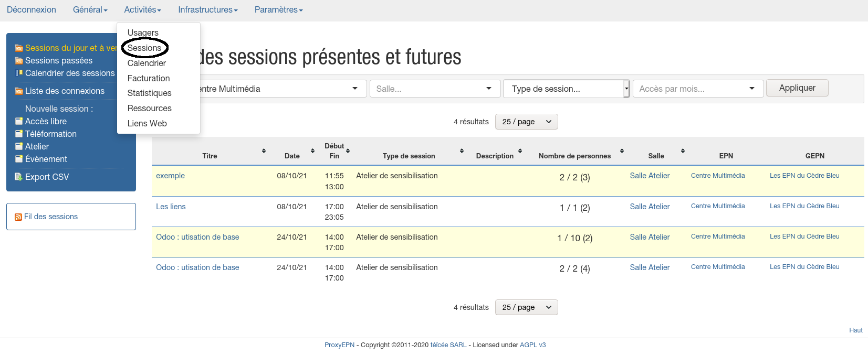The image size is (868, 355).
Task: Click the folder icon beside Sessions passées
Action: click(x=19, y=61)
